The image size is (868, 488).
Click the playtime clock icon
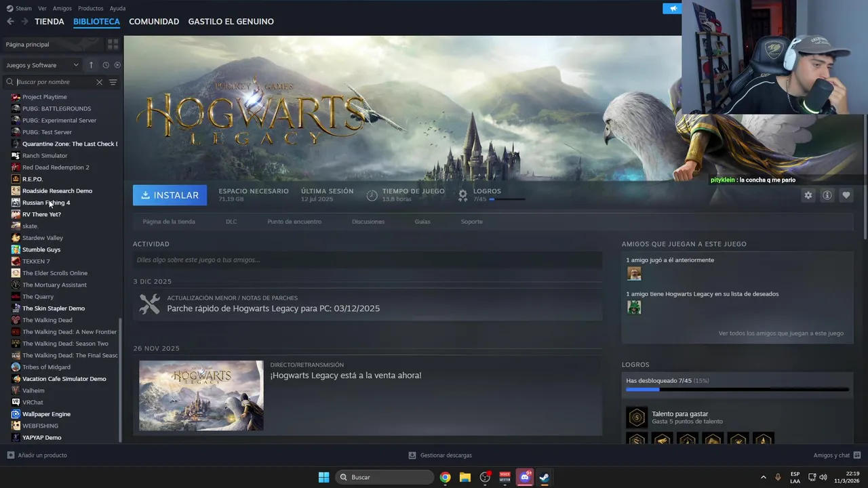[x=372, y=195]
